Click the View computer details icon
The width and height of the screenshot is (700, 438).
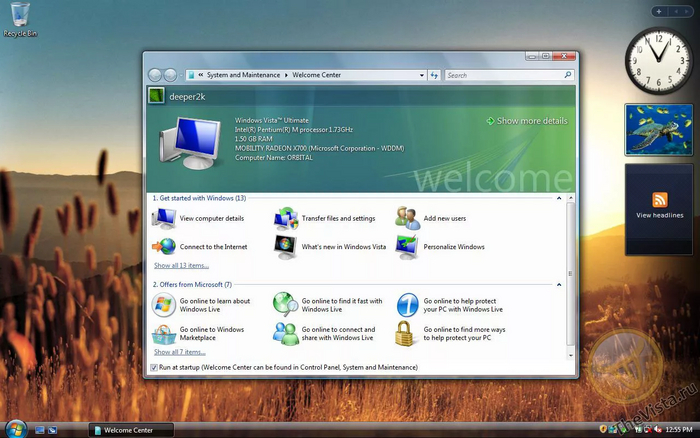(164, 218)
